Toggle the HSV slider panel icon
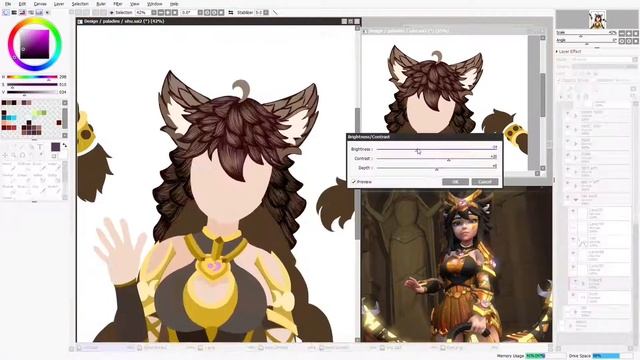 click(22, 12)
